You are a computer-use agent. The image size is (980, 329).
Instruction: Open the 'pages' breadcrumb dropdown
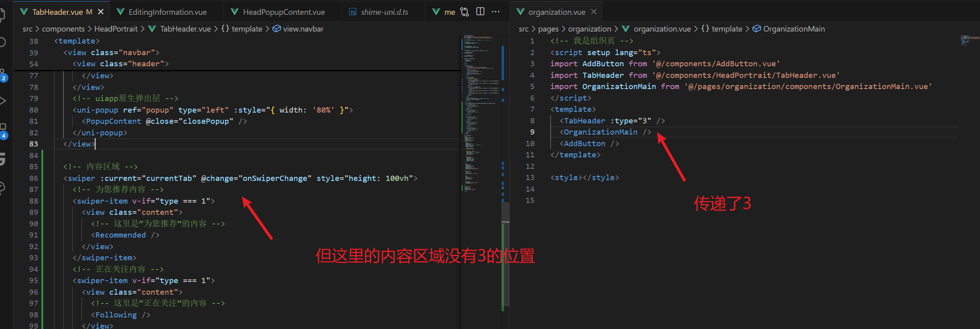pyautogui.click(x=548, y=29)
